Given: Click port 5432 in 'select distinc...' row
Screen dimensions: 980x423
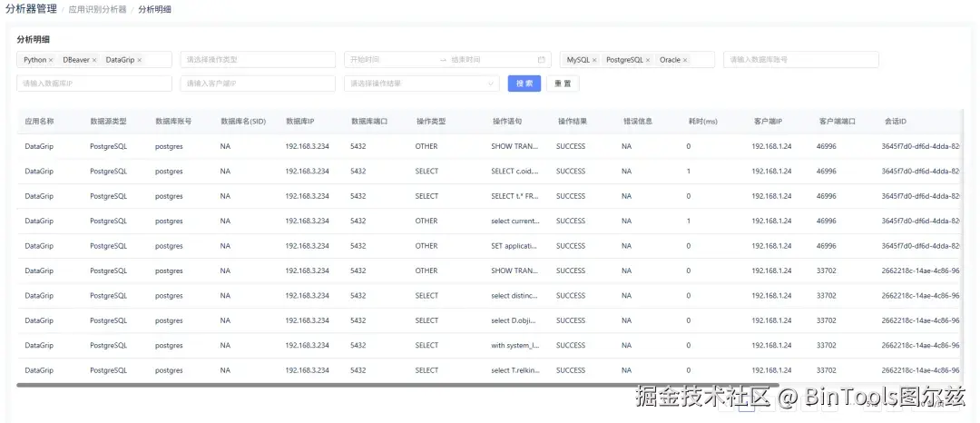Looking at the screenshot, I should pyautogui.click(x=358, y=296).
